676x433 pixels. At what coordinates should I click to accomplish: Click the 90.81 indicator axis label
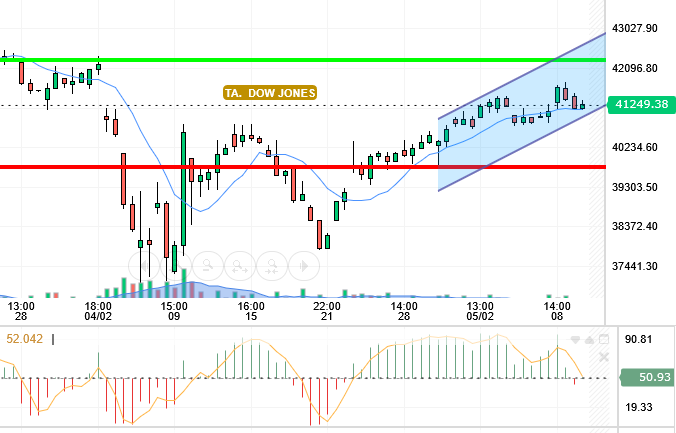tap(638, 339)
